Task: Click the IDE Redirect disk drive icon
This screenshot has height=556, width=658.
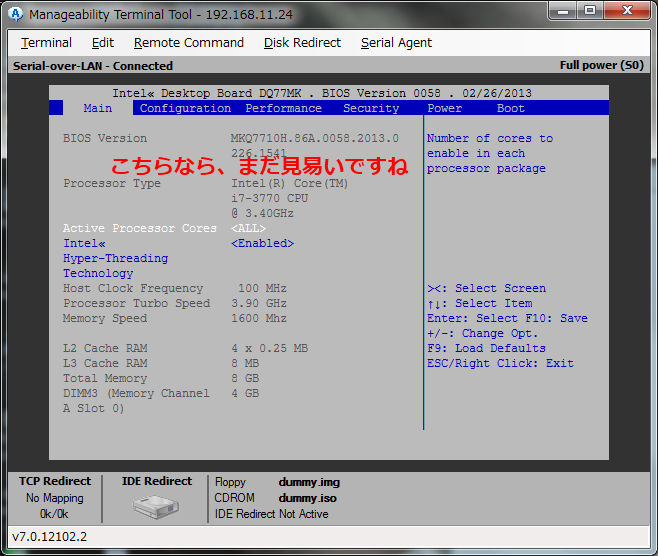Action: click(156, 506)
